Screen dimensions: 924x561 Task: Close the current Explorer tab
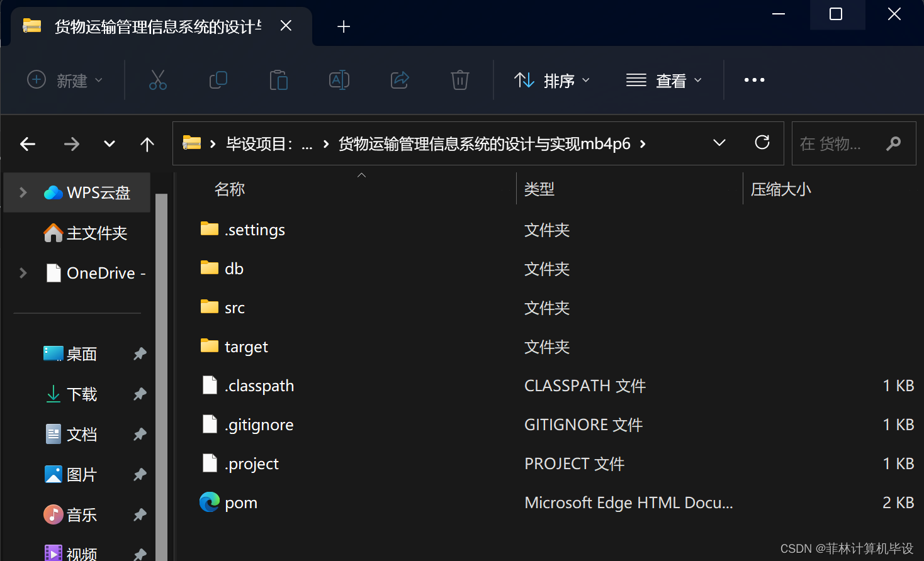pyautogui.click(x=286, y=26)
